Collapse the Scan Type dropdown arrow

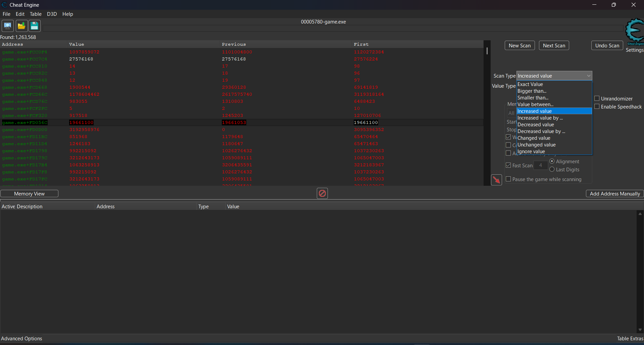click(588, 76)
